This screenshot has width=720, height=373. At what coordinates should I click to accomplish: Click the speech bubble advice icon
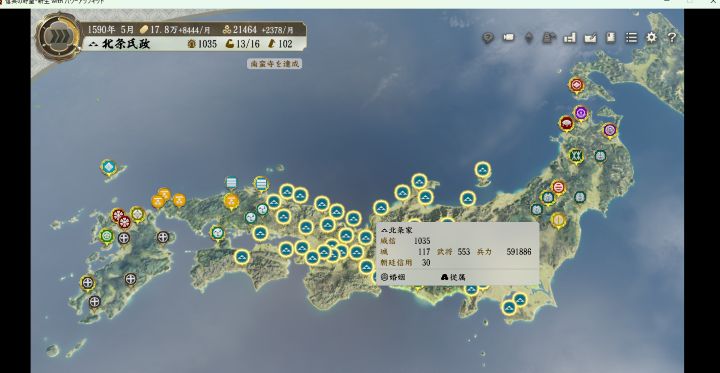point(488,38)
